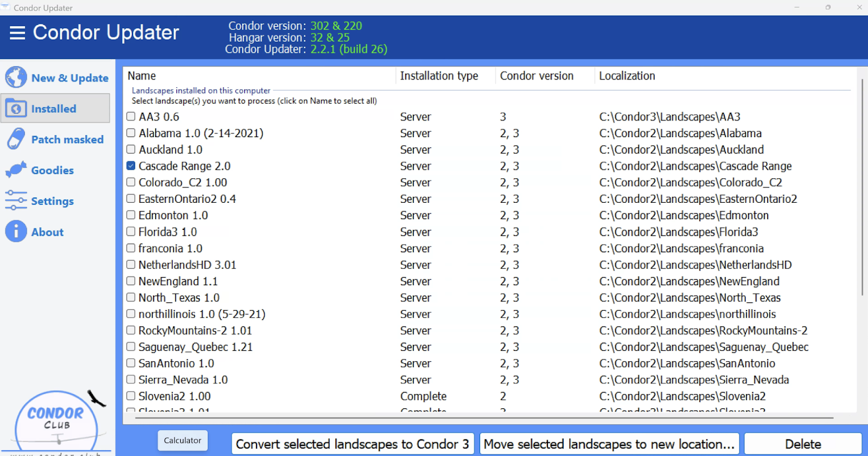Viewport: 868px width, 456px height.
Task: Check the Slovenia2 1.00 checkbox
Action: (x=131, y=396)
